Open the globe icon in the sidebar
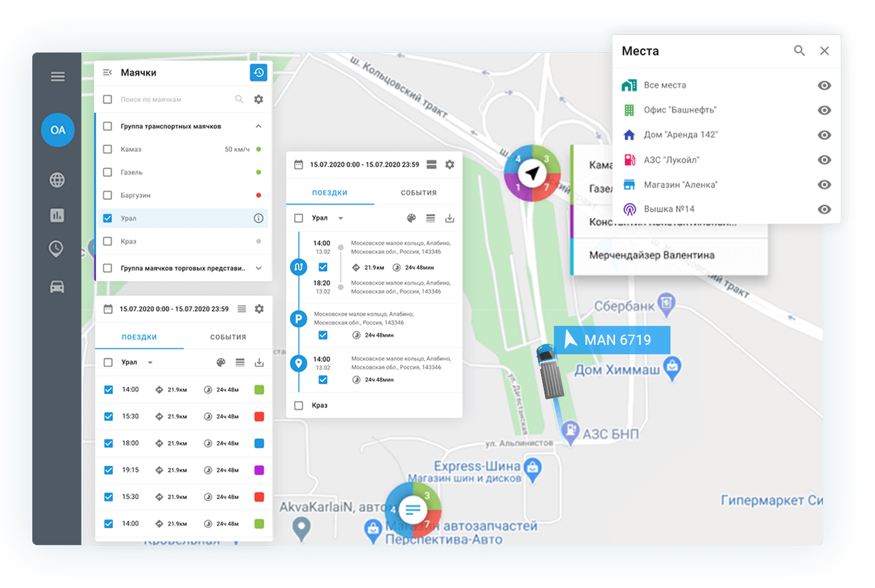The height and width of the screenshot is (588, 875). pos(57,179)
